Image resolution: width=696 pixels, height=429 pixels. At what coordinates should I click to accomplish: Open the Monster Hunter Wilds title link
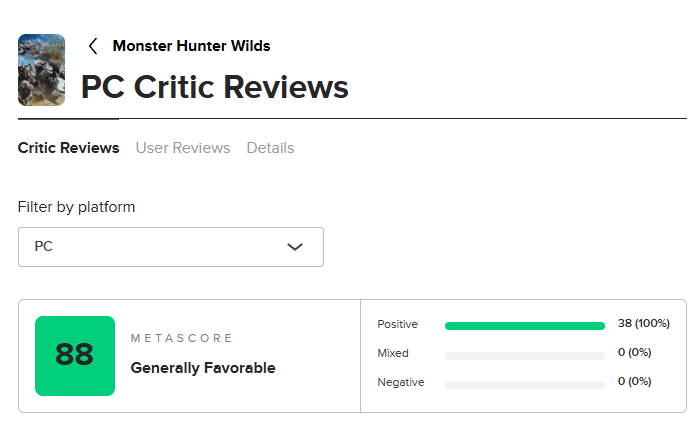(191, 46)
